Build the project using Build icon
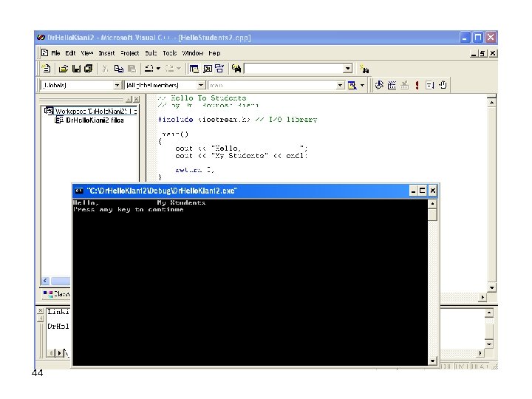The width and height of the screenshot is (532, 399). (392, 85)
